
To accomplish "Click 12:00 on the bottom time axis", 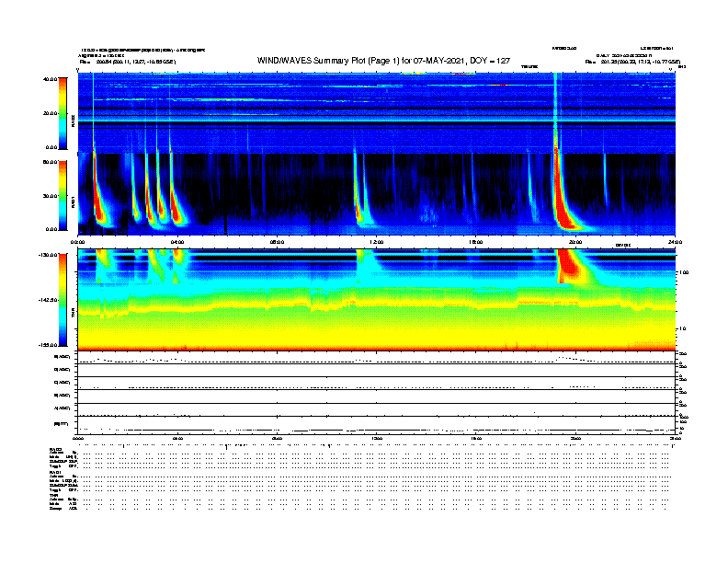I will click(x=377, y=438).
